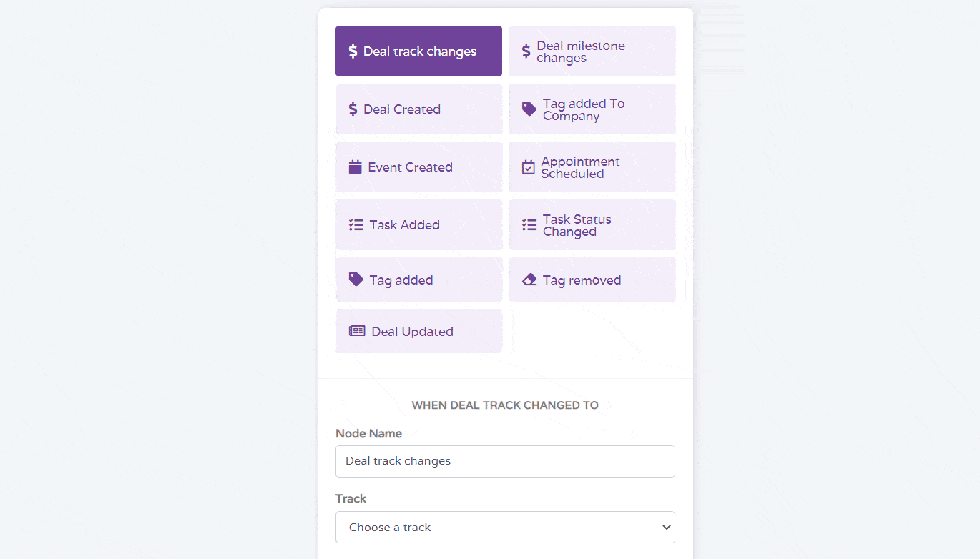980x559 pixels.
Task: Click the calendar icon on Event Created
Action: 355,167
